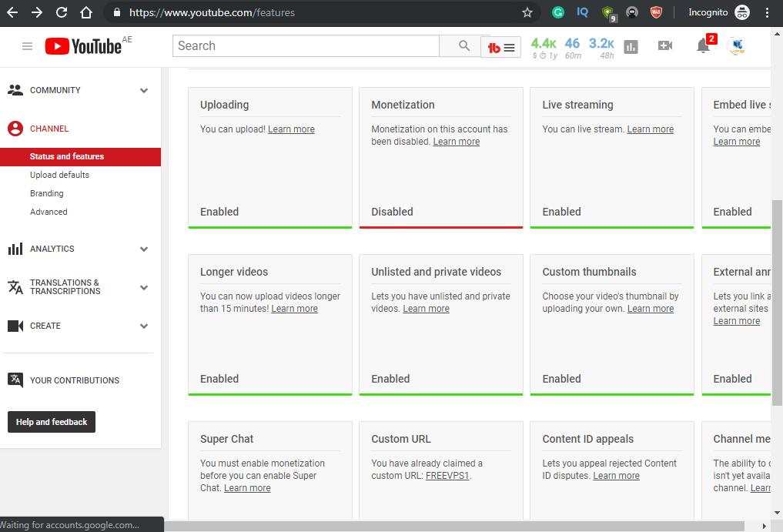Open the account avatar menu
The width and height of the screenshot is (783, 532).
tap(737, 46)
